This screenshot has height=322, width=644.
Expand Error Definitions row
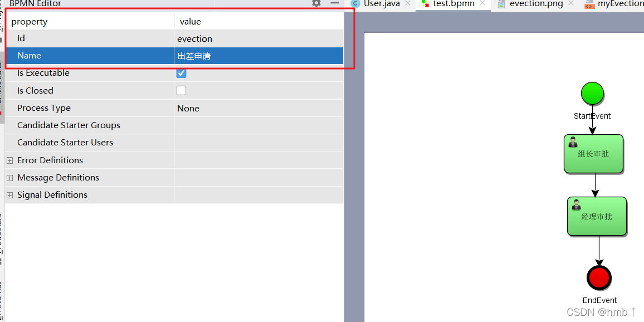coord(10,160)
